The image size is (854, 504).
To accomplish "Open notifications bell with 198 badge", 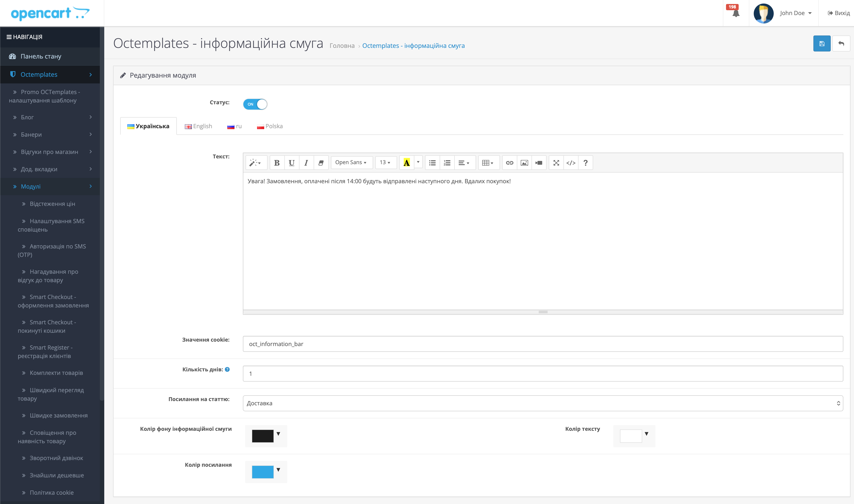I will pyautogui.click(x=736, y=13).
